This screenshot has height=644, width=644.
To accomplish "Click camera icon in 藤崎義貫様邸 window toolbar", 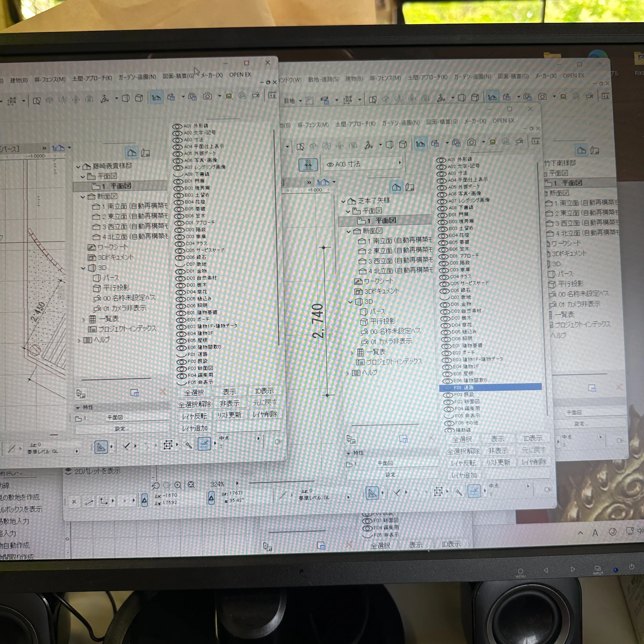I will [x=207, y=96].
